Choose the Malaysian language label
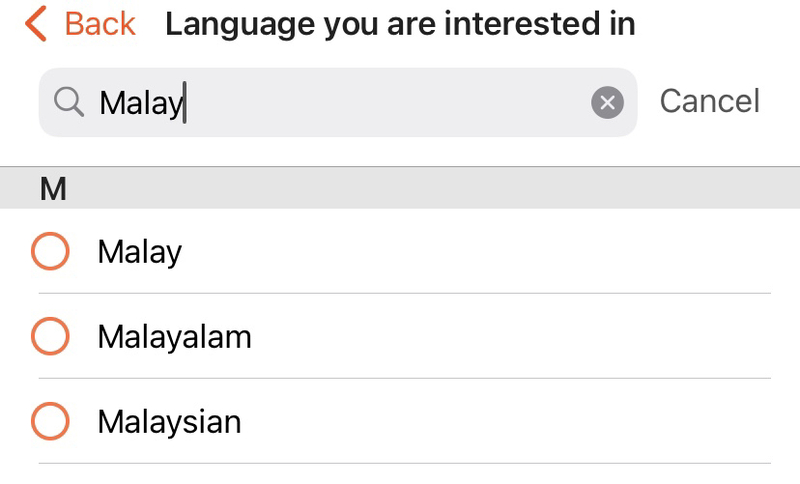Image resolution: width=800 pixels, height=484 pixels. click(x=169, y=422)
